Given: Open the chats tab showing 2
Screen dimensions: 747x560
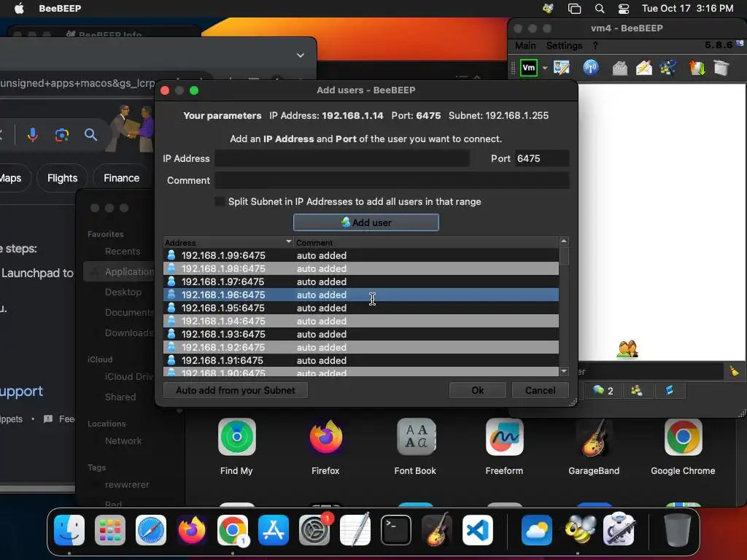Looking at the screenshot, I should 603,391.
